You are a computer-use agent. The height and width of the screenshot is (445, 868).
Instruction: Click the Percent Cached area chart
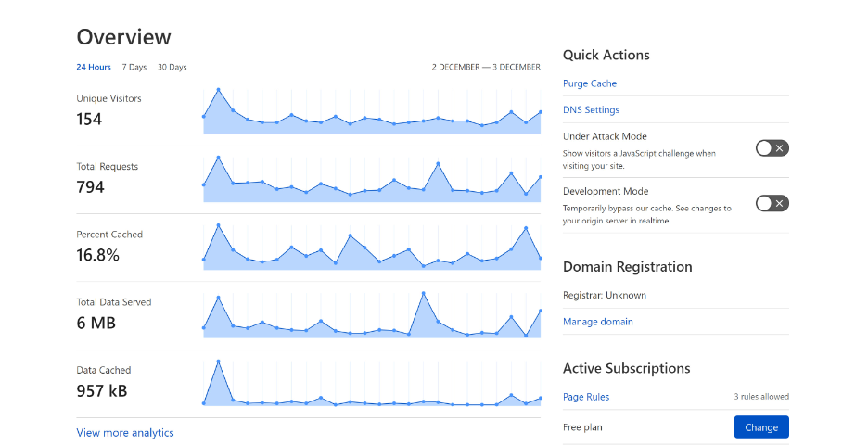[372, 247]
